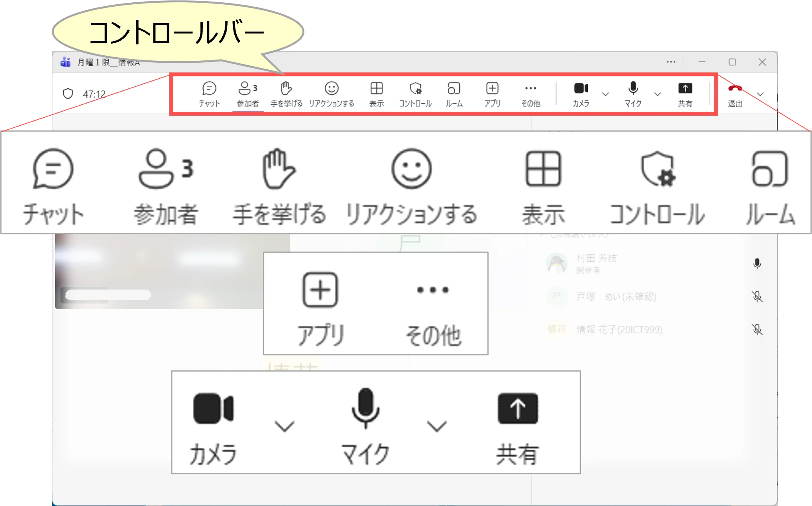Expand camera options chevron
Screen dimensions: 812x506
pyautogui.click(x=605, y=94)
